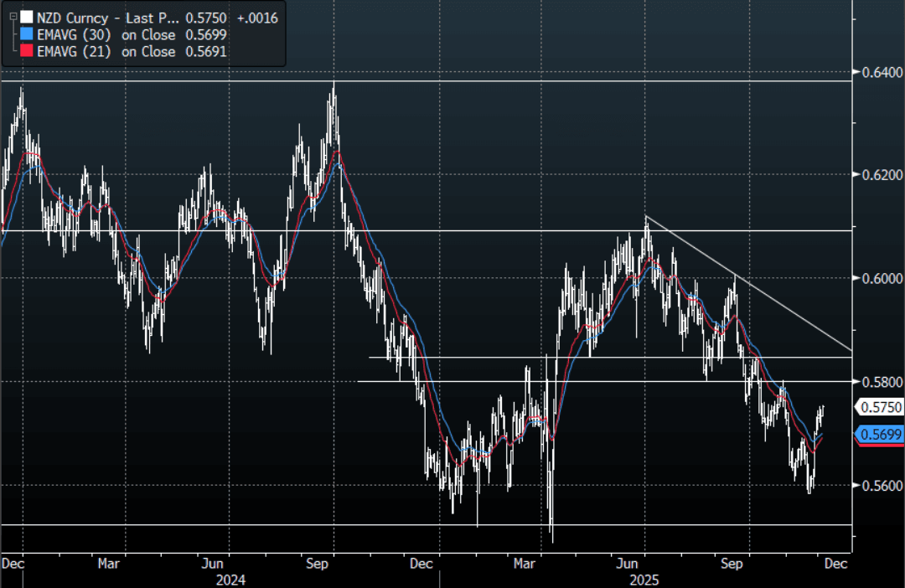Click the 0.6200 price axis label

pyautogui.click(x=879, y=175)
